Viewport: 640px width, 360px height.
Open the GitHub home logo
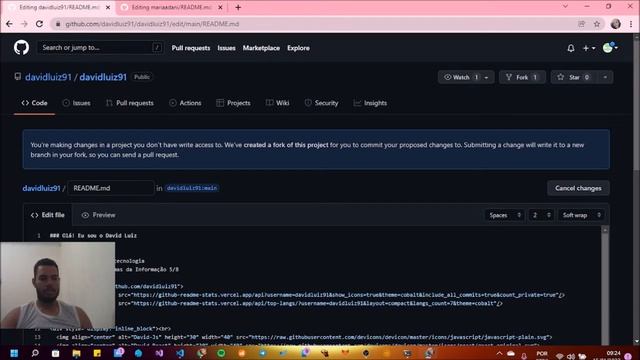pyautogui.click(x=21, y=48)
